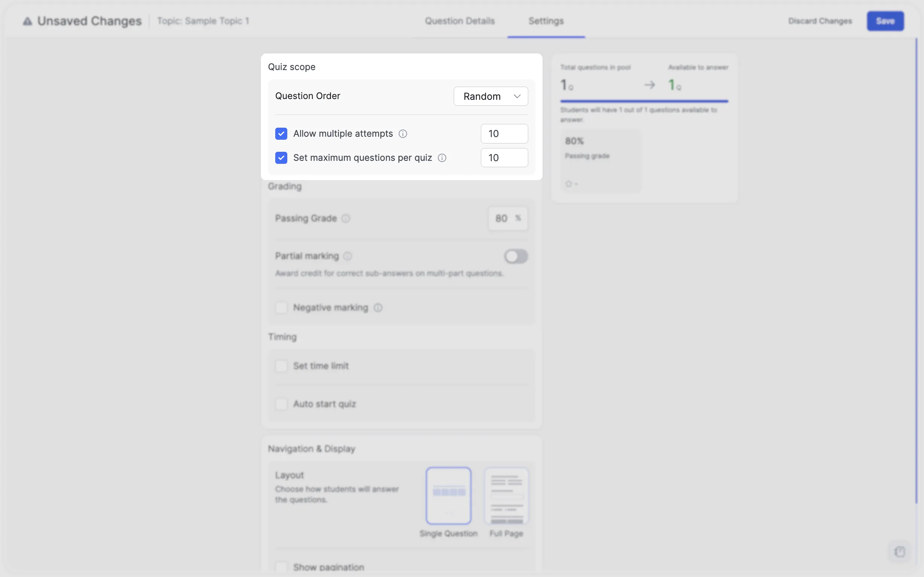The image size is (924, 577).
Task: Select the Settings tab
Action: [x=546, y=21]
